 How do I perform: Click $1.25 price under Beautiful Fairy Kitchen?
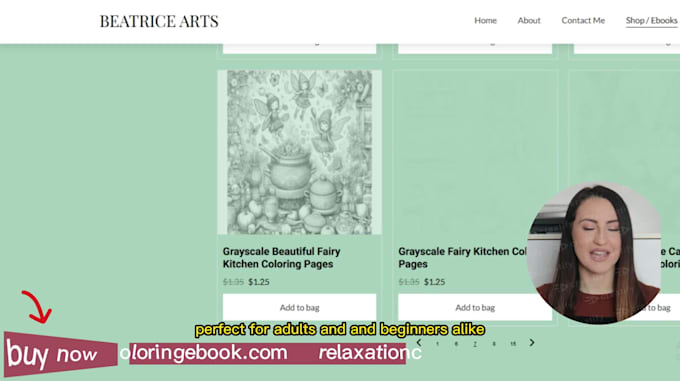tap(259, 282)
